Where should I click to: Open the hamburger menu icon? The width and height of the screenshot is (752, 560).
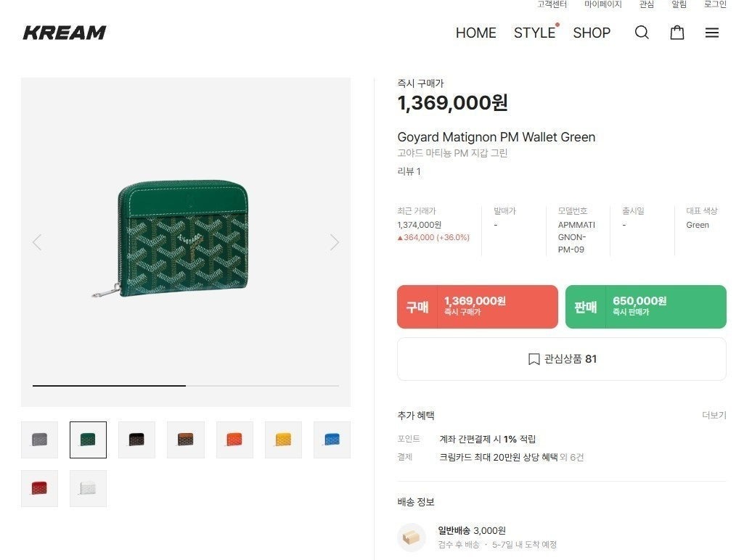coord(712,33)
